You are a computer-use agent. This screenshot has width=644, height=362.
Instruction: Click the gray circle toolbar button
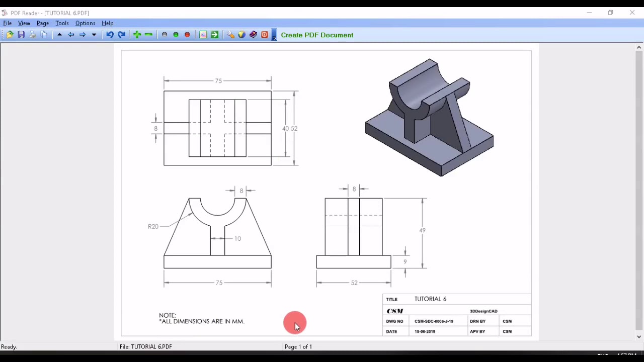pyautogui.click(x=165, y=35)
